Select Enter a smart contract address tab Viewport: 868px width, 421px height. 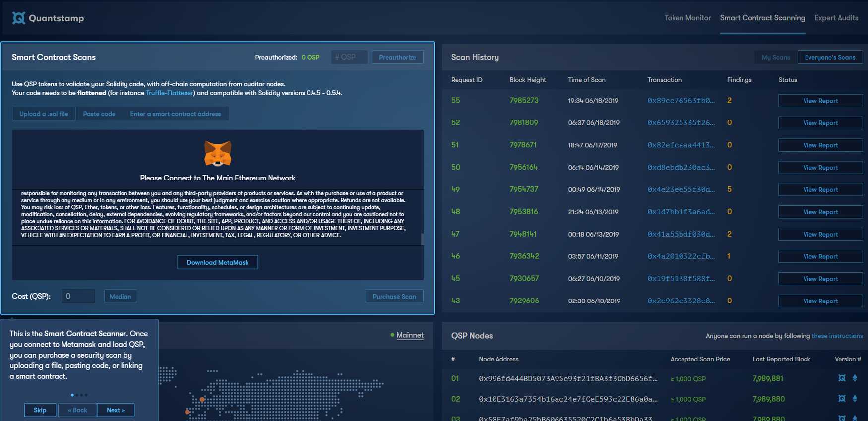(176, 114)
